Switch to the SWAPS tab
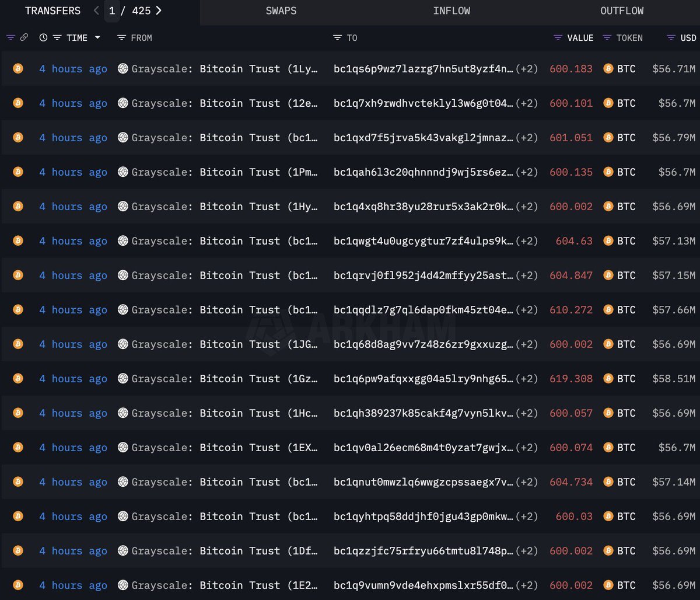 tap(281, 11)
